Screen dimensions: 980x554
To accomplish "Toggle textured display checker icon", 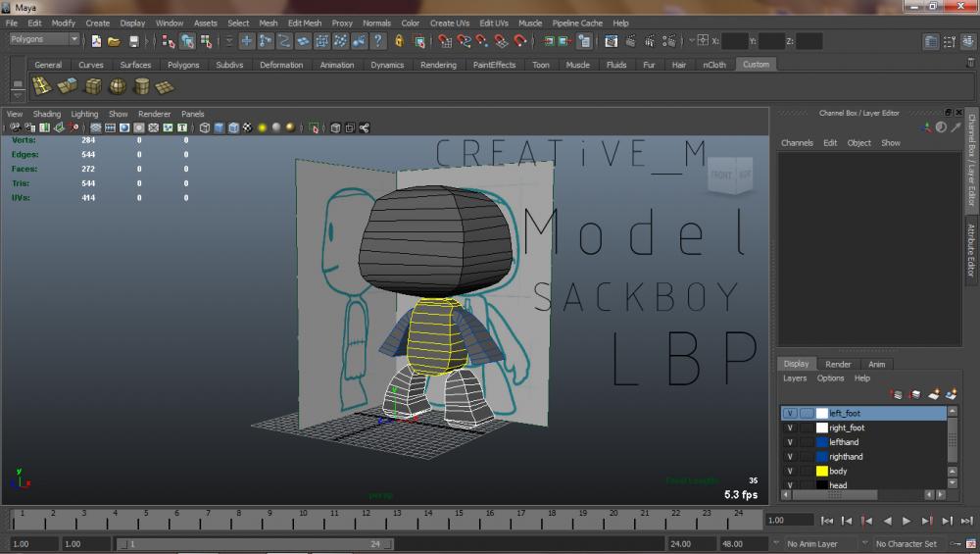I will click(x=248, y=127).
